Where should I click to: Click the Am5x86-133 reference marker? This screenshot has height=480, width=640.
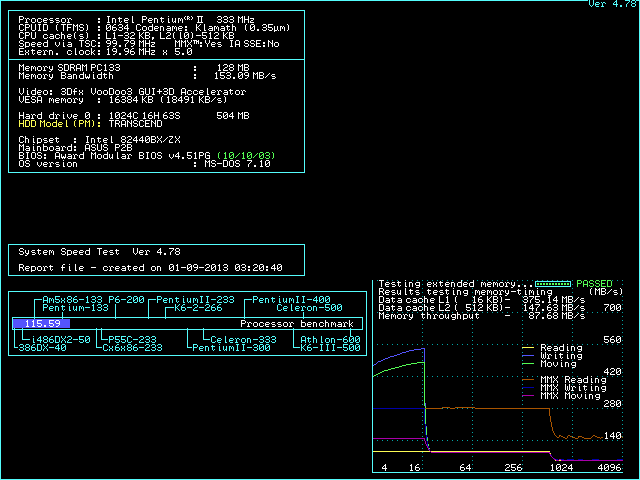(x=72, y=300)
